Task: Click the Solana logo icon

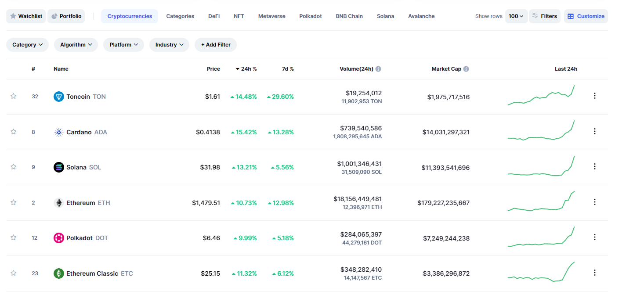Action: click(59, 167)
